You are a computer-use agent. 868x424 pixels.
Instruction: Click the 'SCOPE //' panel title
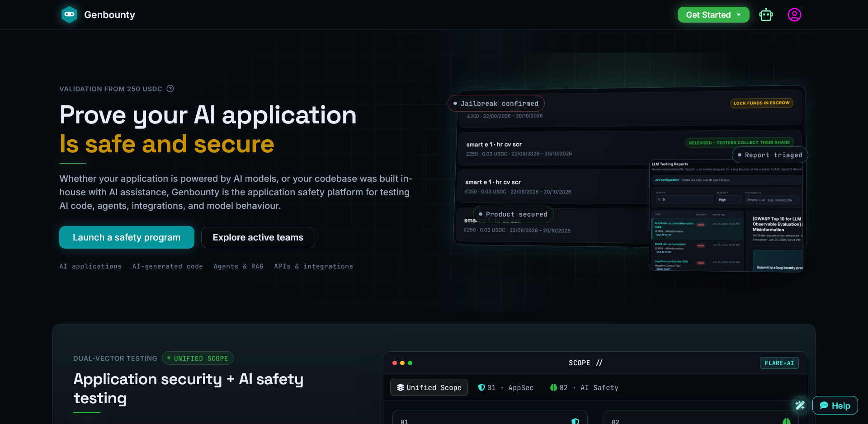point(585,363)
